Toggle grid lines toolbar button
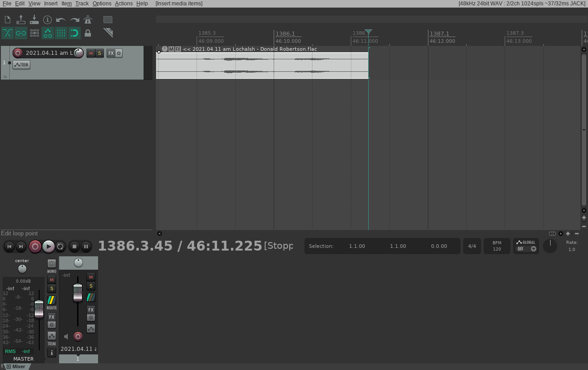Screen dimensions: 588x370 [x=61, y=33]
